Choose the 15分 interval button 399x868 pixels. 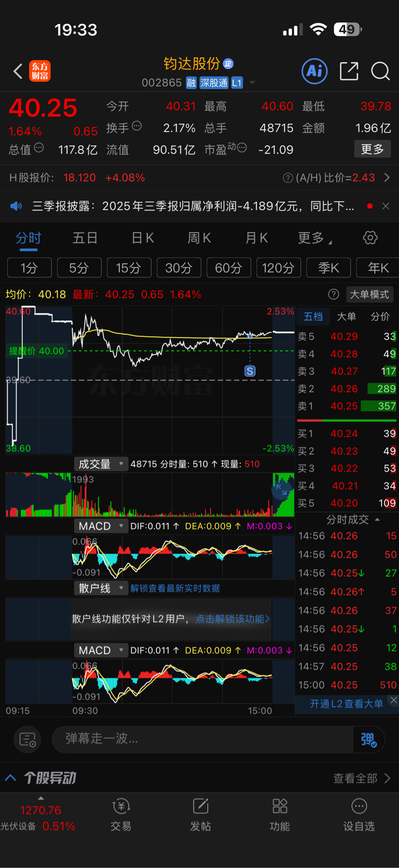tap(129, 268)
